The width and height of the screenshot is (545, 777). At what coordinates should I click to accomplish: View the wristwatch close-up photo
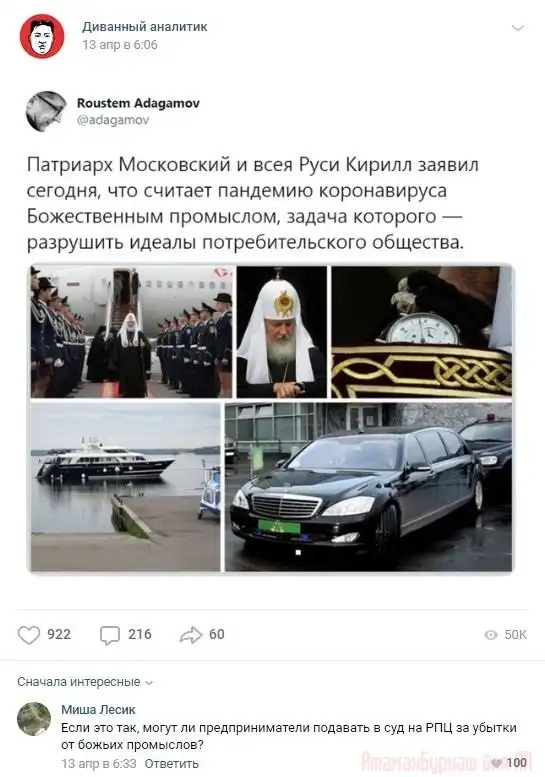point(422,332)
